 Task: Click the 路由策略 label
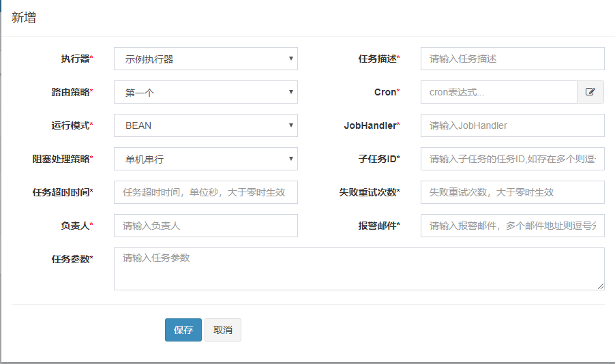point(72,92)
